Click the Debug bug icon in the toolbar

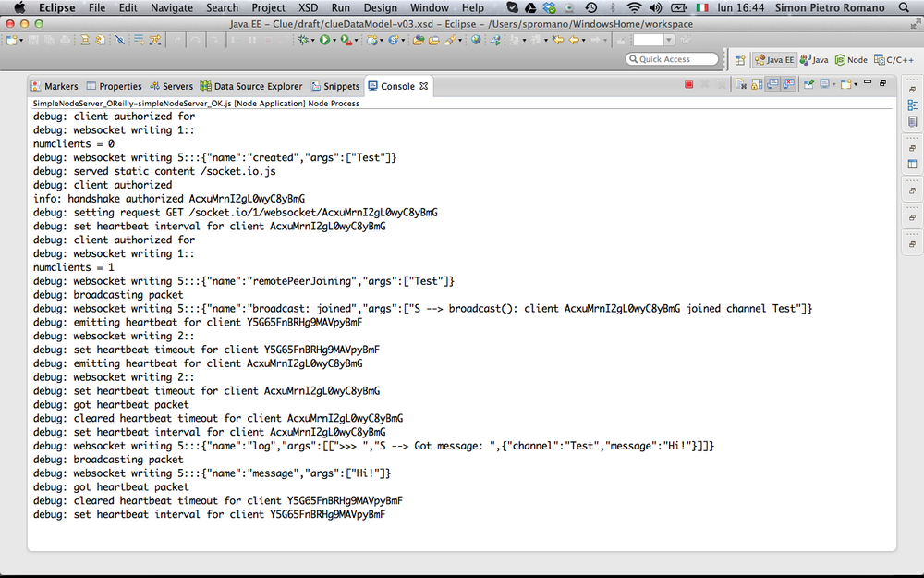(303, 41)
